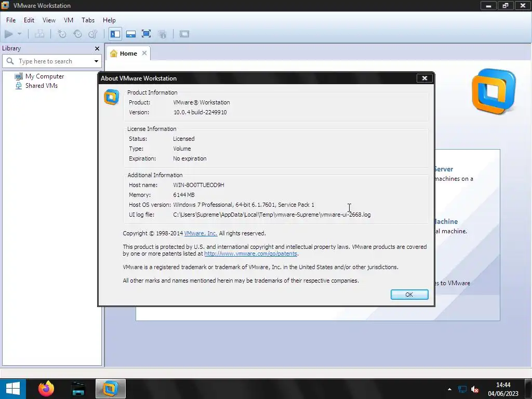Screen dimensions: 532x399
Task: Toggle the Show Library toolbar icon
Action: 115,34
